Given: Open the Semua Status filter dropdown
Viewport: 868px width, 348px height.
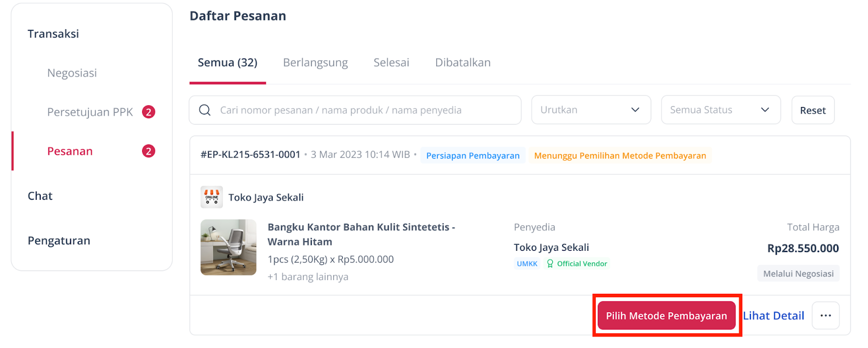Looking at the screenshot, I should 720,110.
